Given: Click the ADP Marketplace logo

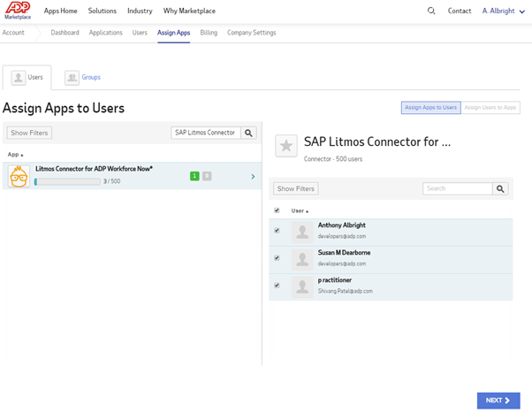Looking at the screenshot, I should click(x=18, y=11).
